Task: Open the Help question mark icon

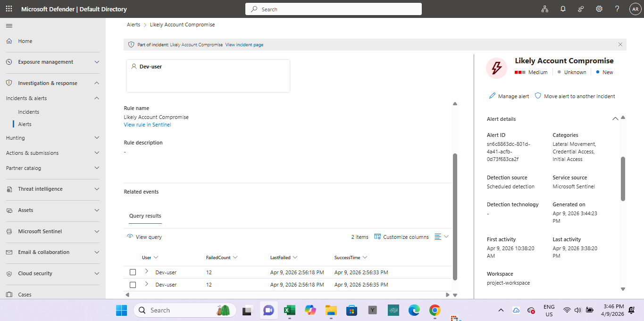Action: click(x=617, y=9)
